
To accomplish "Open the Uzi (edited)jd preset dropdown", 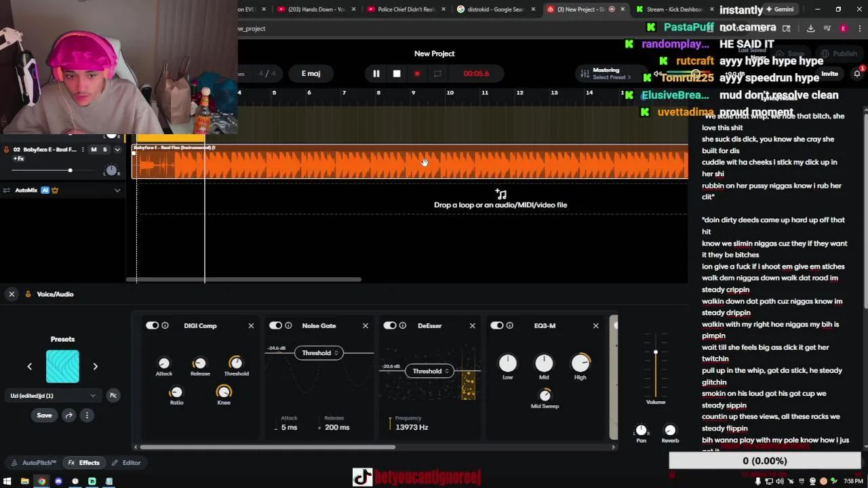I will pos(53,396).
